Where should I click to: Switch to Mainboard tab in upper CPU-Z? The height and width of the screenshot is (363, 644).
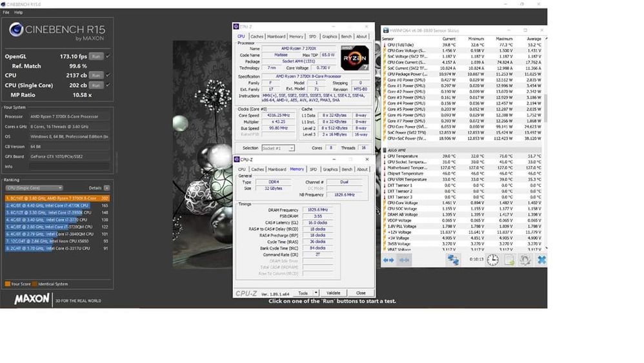pyautogui.click(x=276, y=37)
